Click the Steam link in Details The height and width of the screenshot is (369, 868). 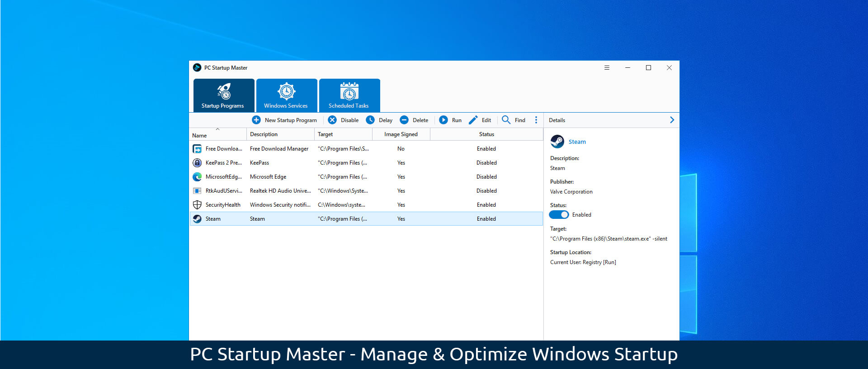(577, 142)
